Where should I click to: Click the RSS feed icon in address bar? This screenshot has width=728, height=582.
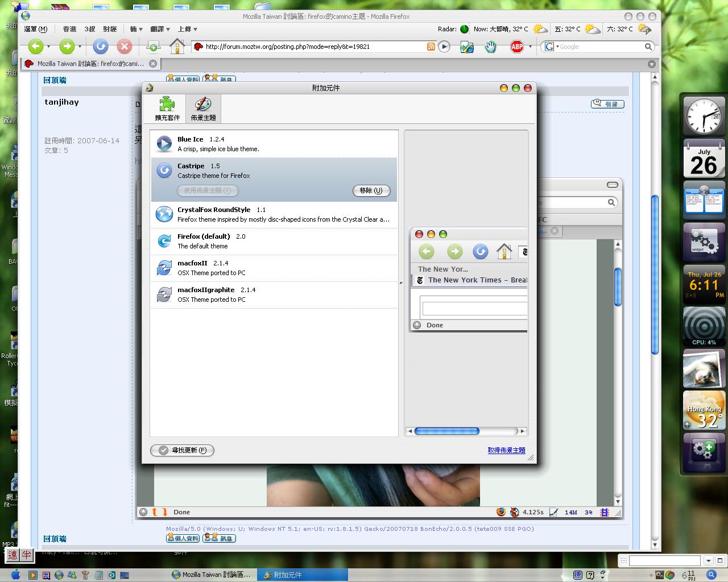(x=431, y=47)
